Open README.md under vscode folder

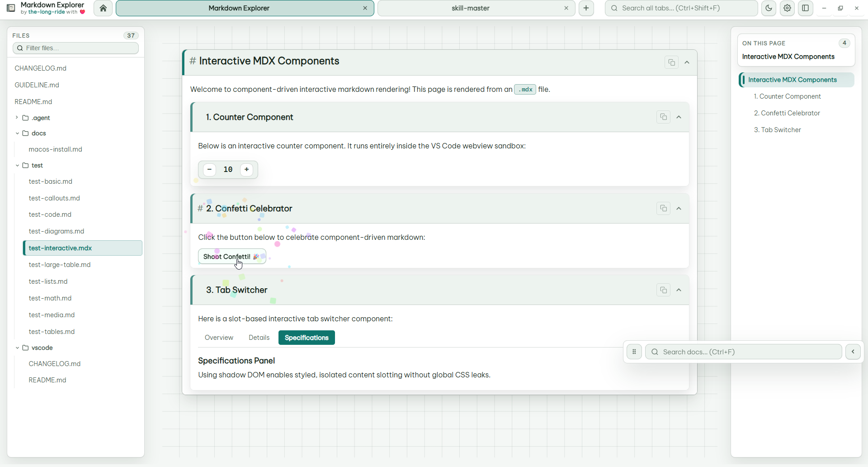(47, 380)
